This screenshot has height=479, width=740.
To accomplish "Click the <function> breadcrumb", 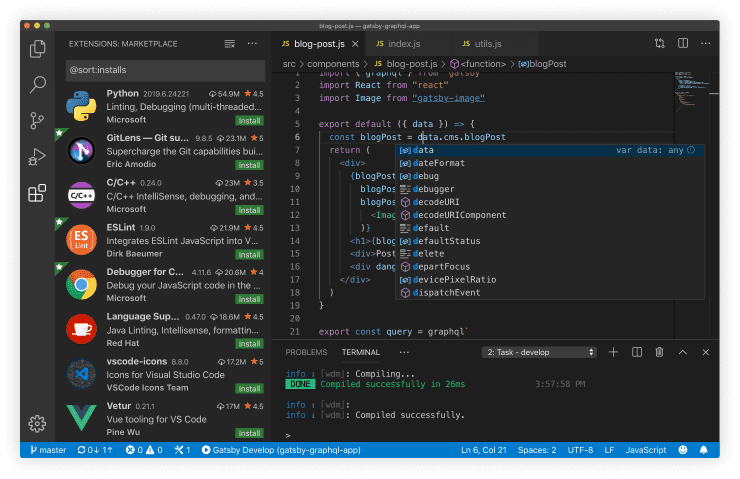I will (x=478, y=64).
